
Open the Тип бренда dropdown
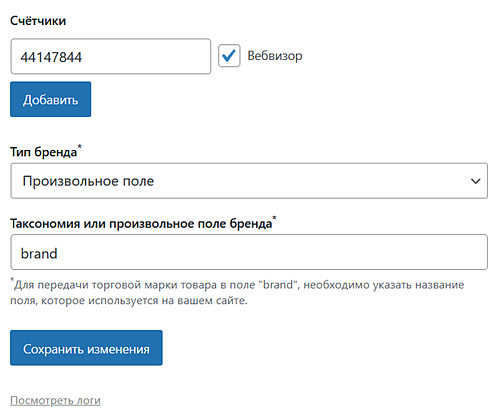tap(249, 181)
